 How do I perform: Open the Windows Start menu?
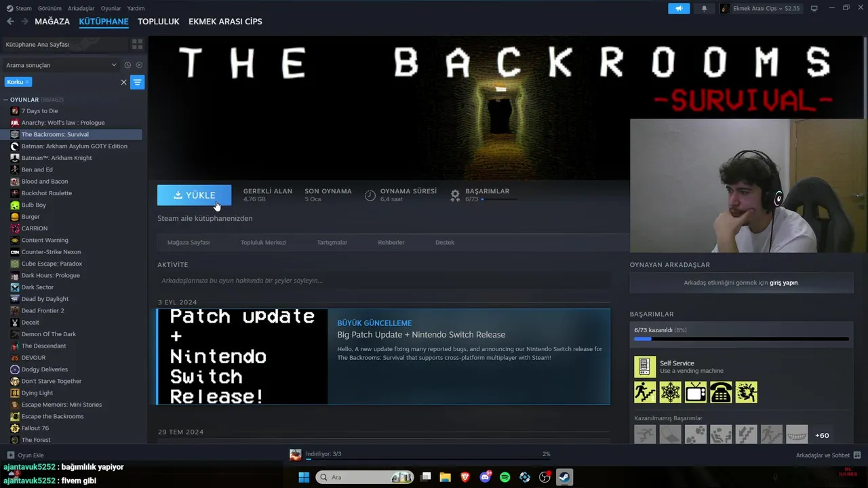coord(304,477)
